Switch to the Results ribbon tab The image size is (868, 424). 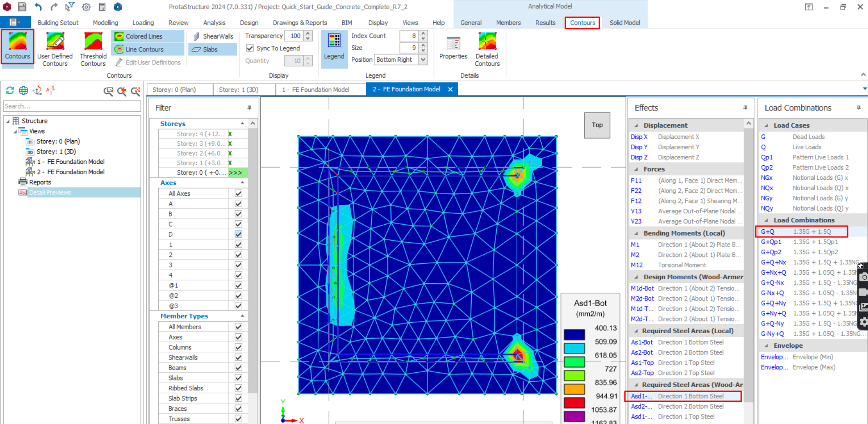coord(545,23)
